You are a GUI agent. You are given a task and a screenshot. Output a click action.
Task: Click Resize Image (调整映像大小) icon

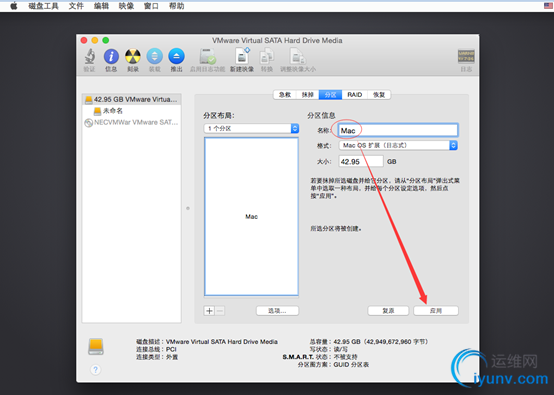297,57
